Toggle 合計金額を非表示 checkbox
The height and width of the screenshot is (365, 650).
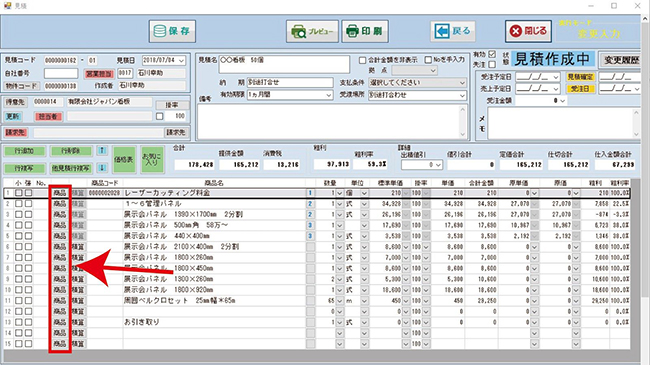tap(363, 61)
